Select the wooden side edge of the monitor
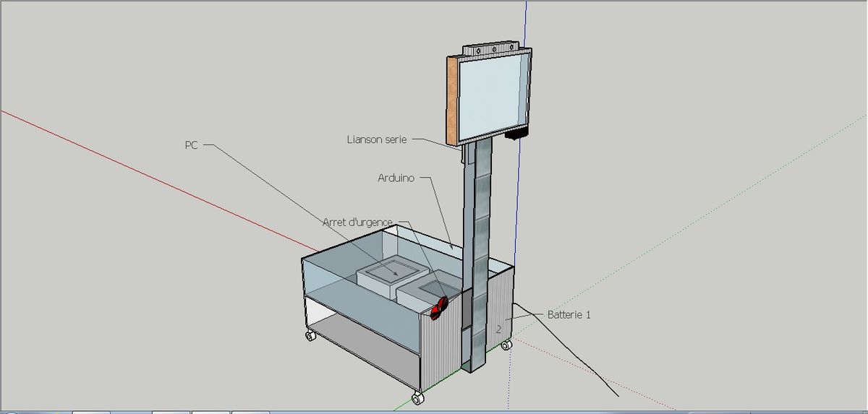This screenshot has height=414, width=868. (451, 99)
